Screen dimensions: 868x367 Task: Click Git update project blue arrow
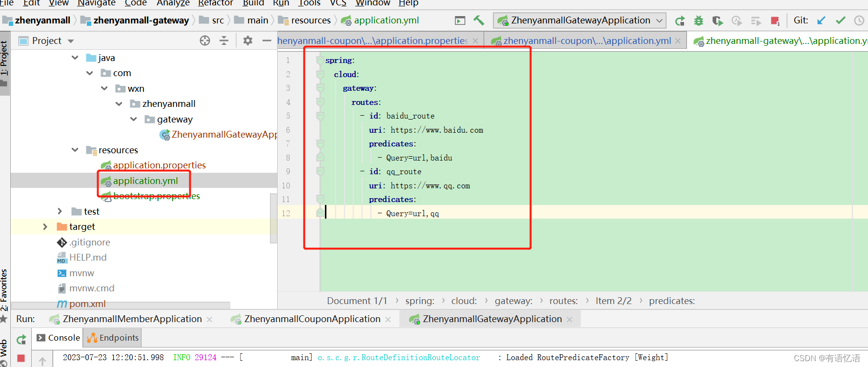pyautogui.click(x=822, y=20)
